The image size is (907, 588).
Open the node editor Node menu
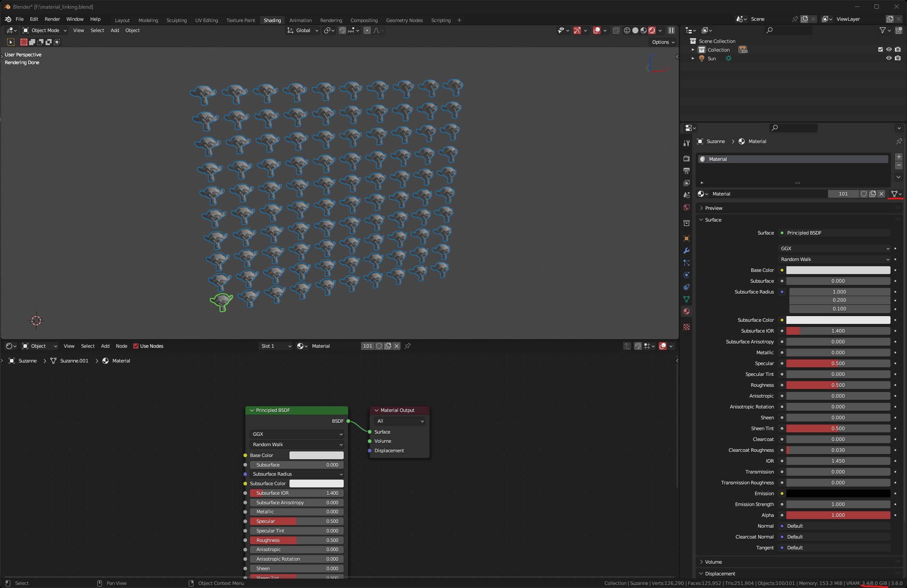[122, 346]
